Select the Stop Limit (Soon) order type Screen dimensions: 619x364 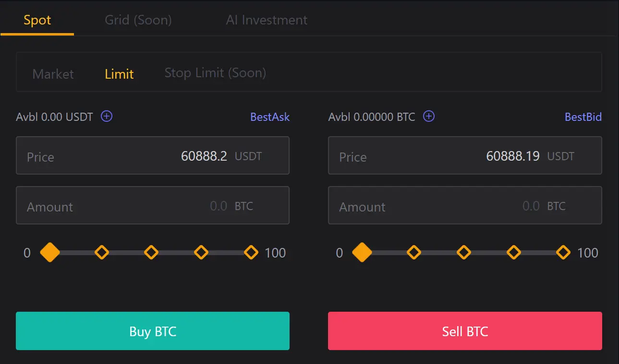pos(215,73)
